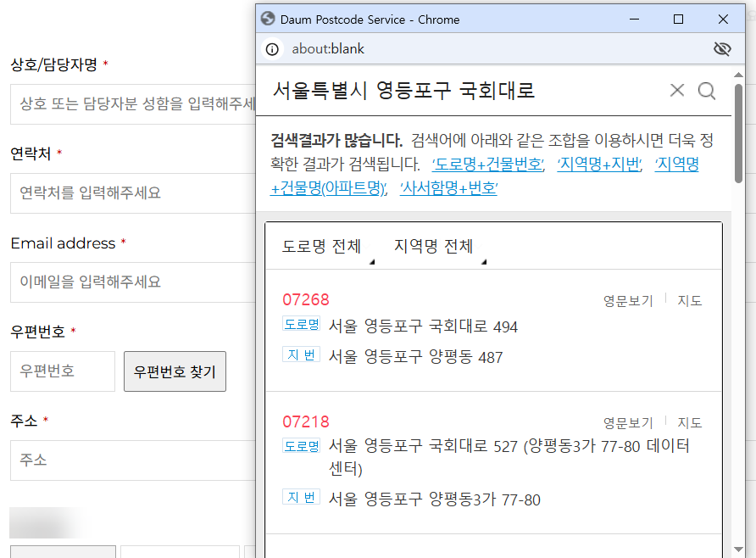
Task: Focus the 주소 input field
Action: coord(133,460)
